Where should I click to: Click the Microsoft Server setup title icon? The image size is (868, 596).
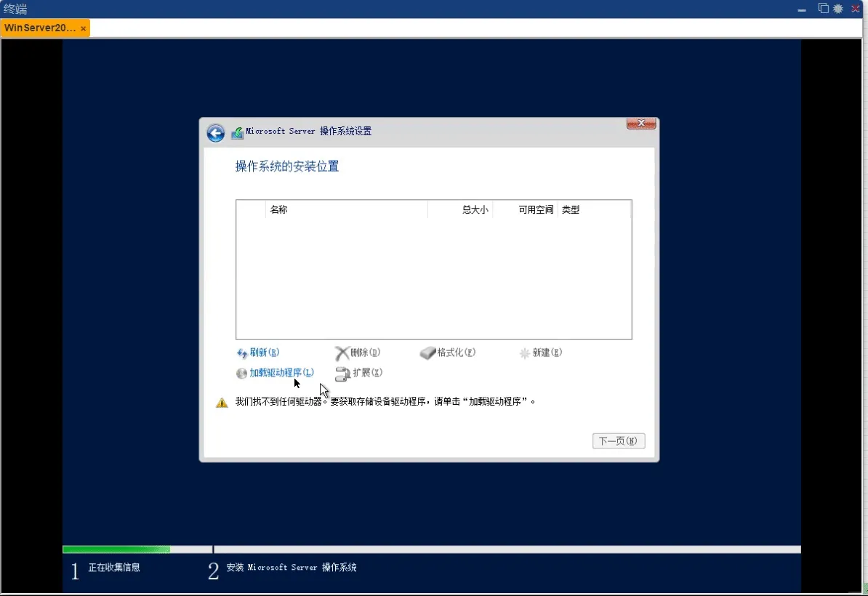point(237,133)
